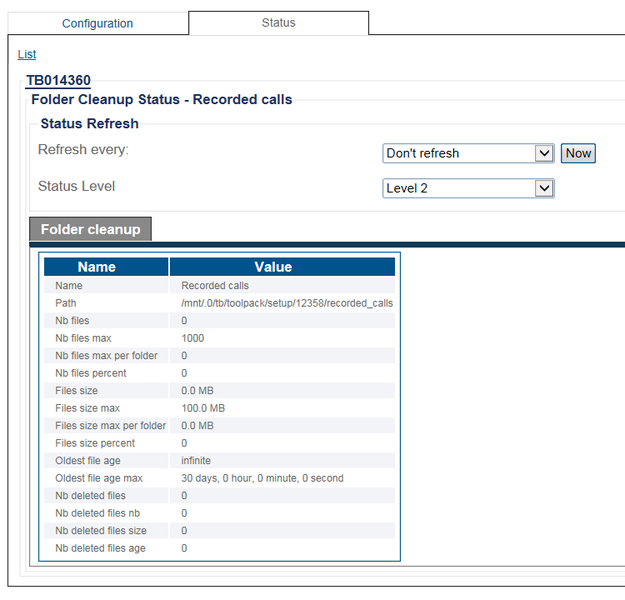
Task: Click the "Nb files" row label
Action: pyautogui.click(x=72, y=321)
